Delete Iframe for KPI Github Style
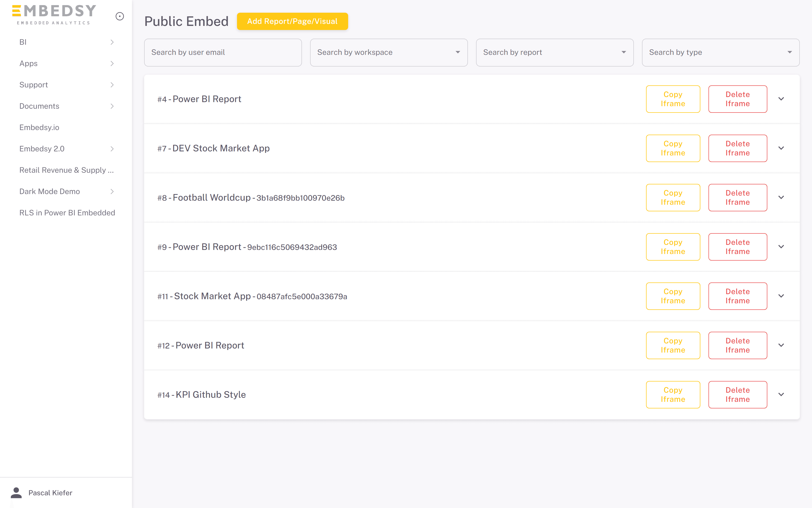Image resolution: width=812 pixels, height=508 pixels. point(737,394)
